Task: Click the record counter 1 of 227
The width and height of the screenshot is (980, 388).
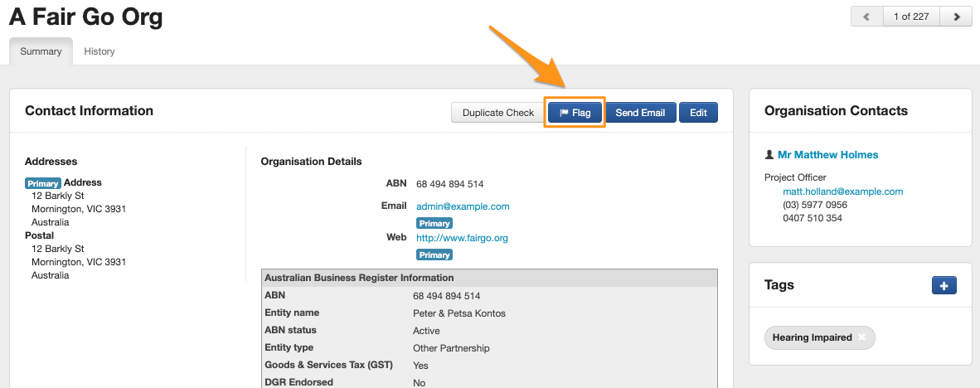Action: pos(911,17)
